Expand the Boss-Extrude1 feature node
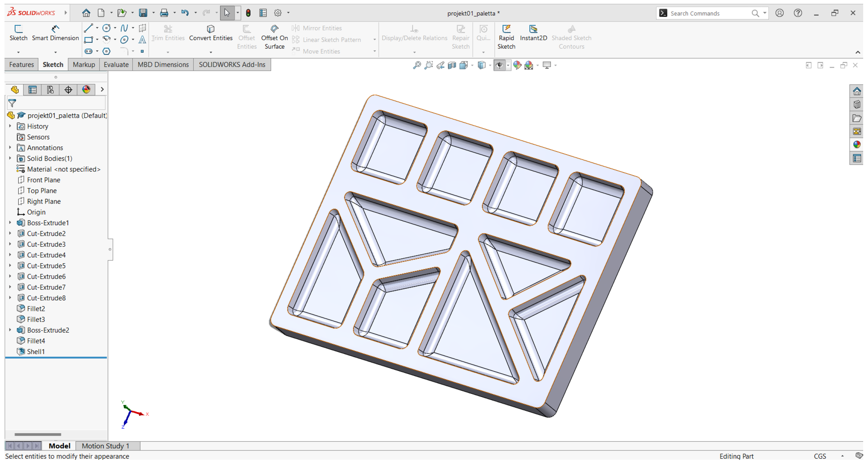The image size is (868, 465). click(x=10, y=223)
